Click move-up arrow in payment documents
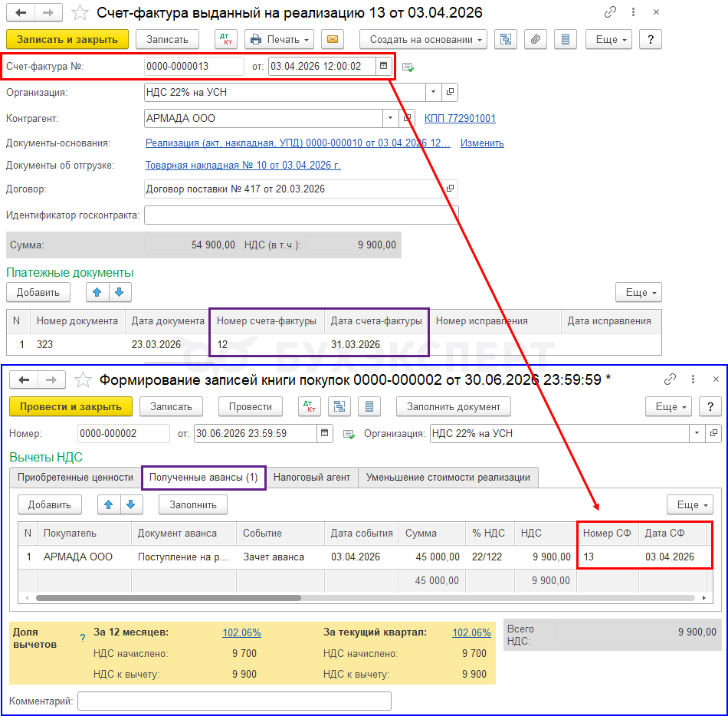The image size is (728, 716). pyautogui.click(x=97, y=292)
